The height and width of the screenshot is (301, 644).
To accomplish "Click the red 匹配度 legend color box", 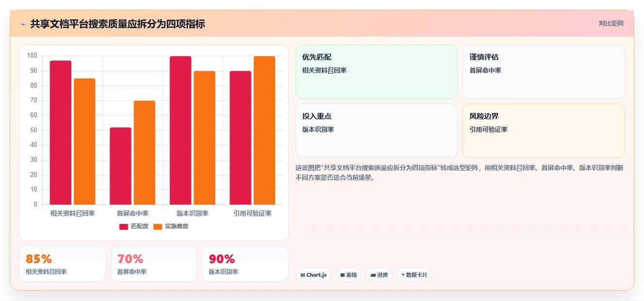I will pos(124,227).
